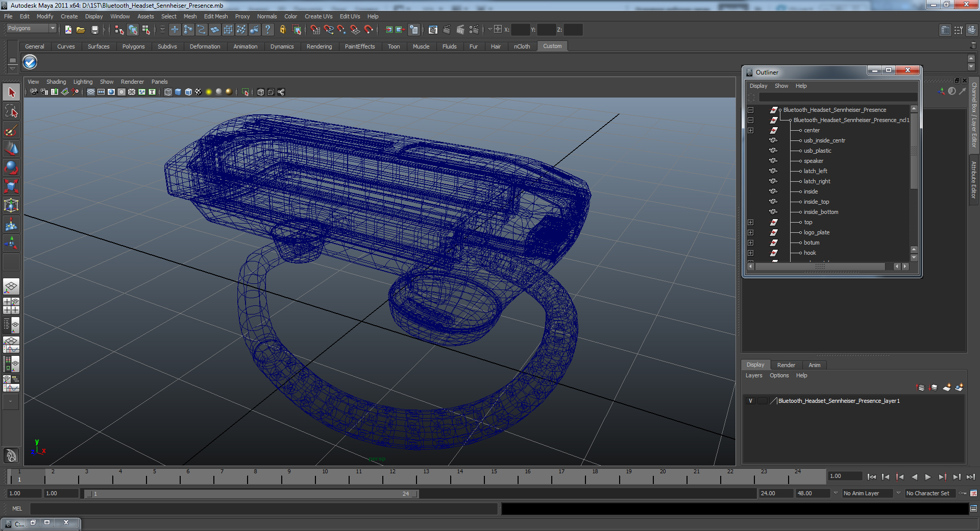Toggle auto keyframe key icon
Screen dimensions: 980x531
[x=963, y=493]
